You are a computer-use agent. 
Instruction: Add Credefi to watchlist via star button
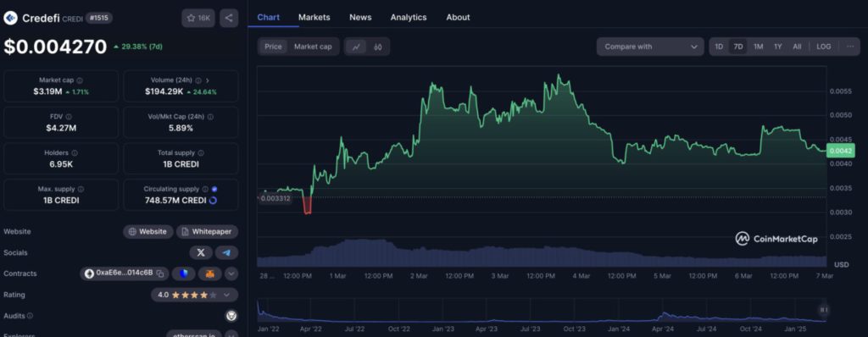pyautogui.click(x=198, y=19)
